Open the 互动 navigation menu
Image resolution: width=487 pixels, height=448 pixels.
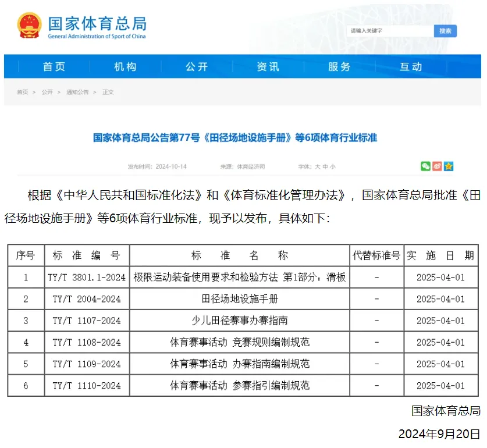click(411, 66)
